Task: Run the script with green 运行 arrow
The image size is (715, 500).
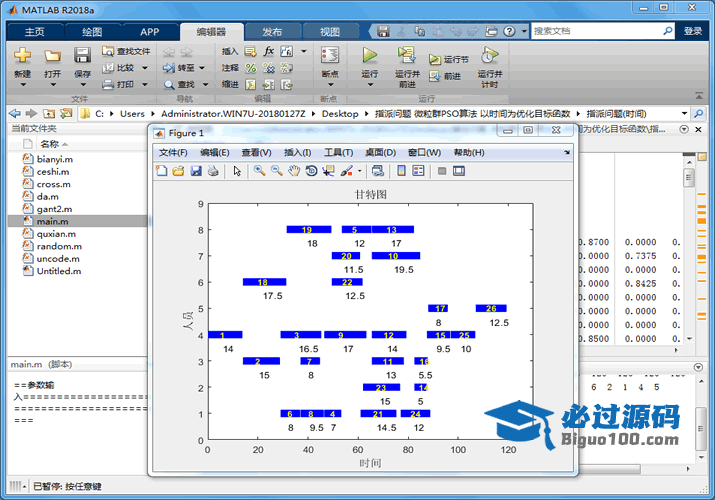Action: tap(369, 56)
